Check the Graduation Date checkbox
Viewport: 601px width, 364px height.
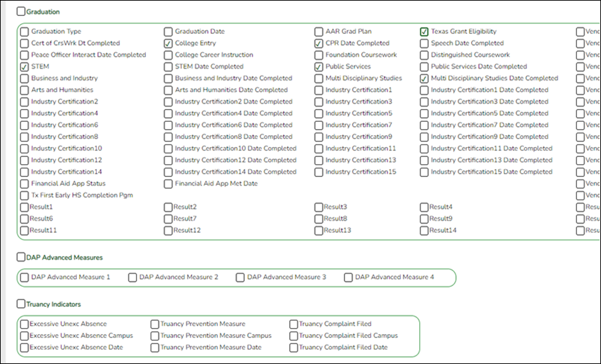point(169,32)
